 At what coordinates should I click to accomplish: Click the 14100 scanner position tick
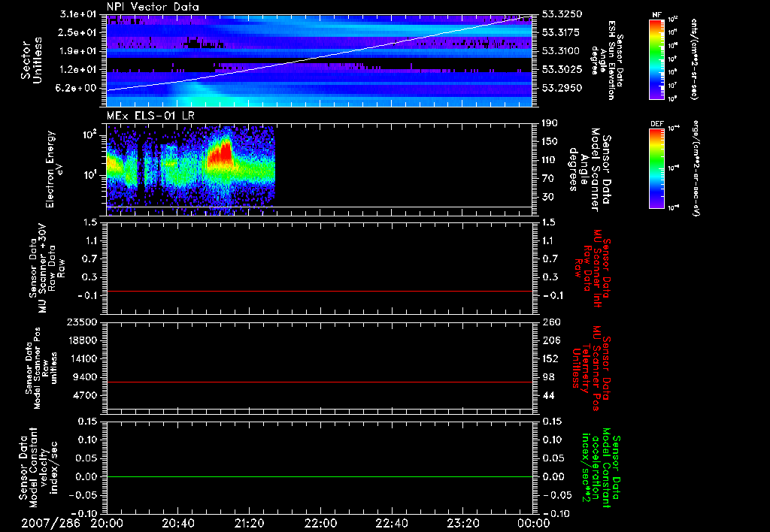pos(81,358)
